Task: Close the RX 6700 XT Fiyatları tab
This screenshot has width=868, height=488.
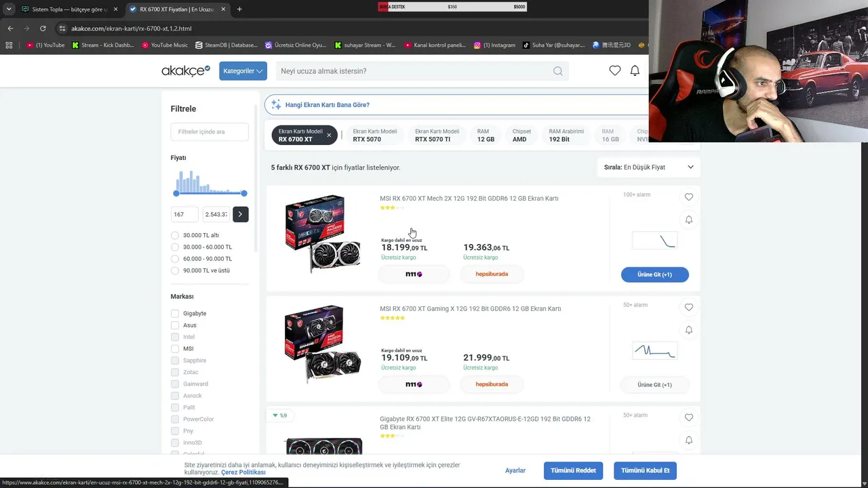Action: coord(223,9)
